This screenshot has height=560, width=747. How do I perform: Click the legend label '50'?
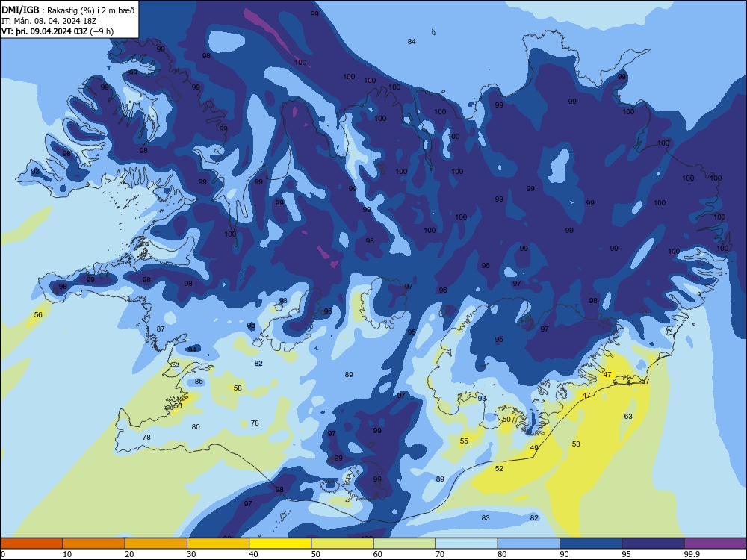click(316, 554)
